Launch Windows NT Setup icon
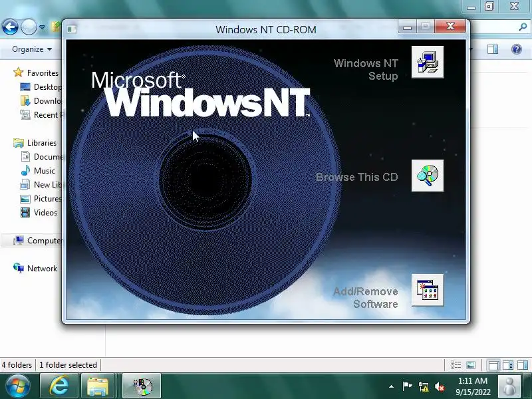Screen dimensions: 532x399 pos(428,62)
